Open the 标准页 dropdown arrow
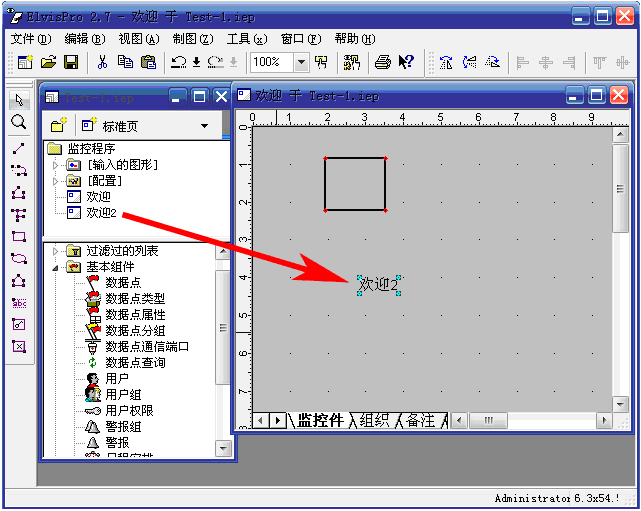 205,126
